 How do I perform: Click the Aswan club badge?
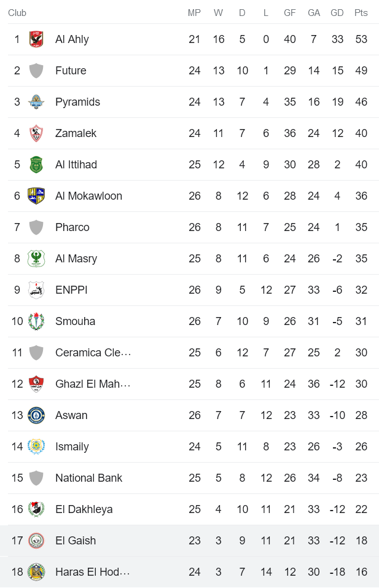point(36,415)
